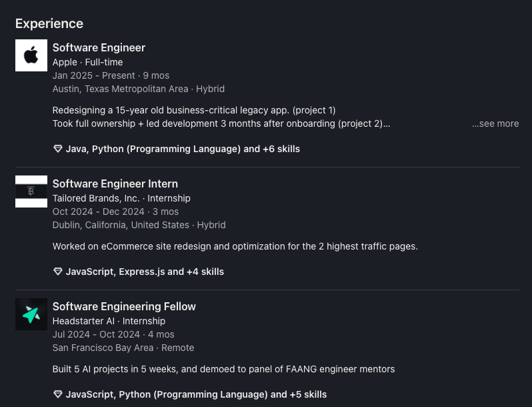The height and width of the screenshot is (407, 532).
Task: Click Tailored Brands, Inc. · Internship line
Action: [x=121, y=198]
